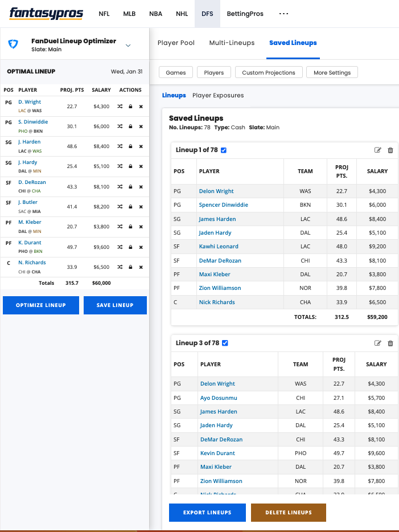Delete Lineup 1 of 78 with trash icon
The image size is (399, 532).
point(390,150)
